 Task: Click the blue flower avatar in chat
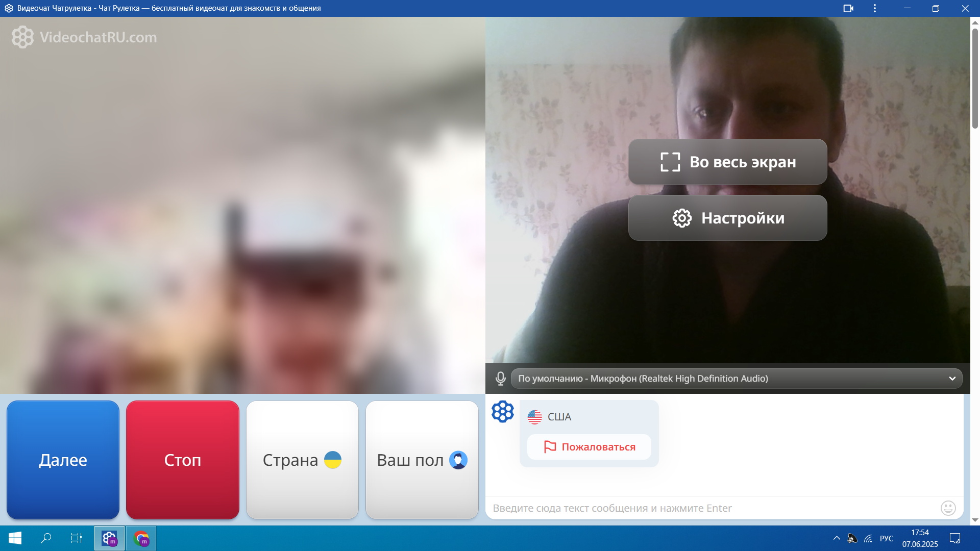coord(502,412)
